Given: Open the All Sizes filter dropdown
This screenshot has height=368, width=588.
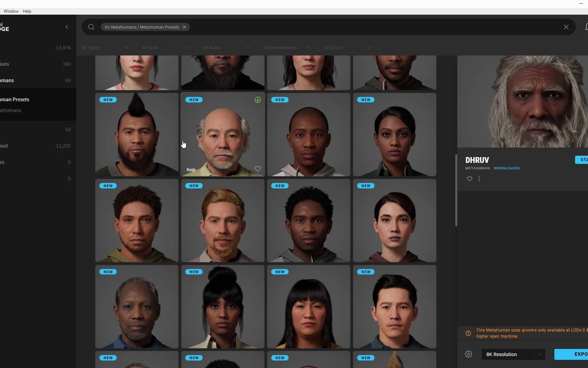Looking at the screenshot, I should click(x=166, y=47).
